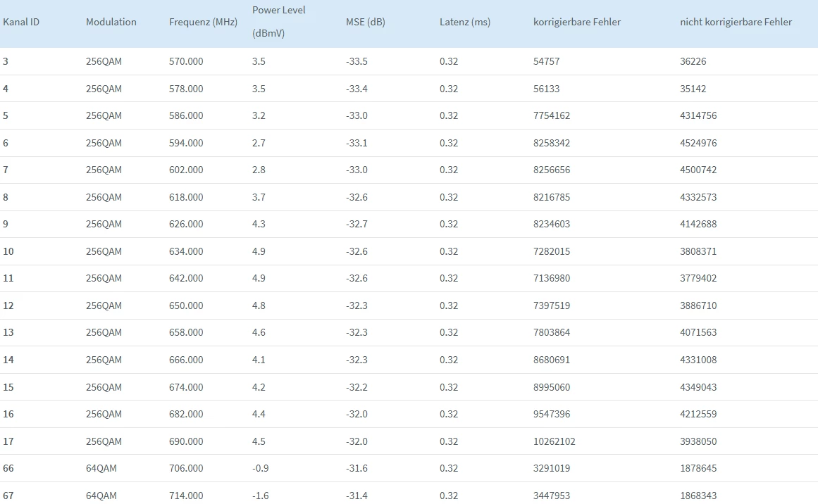This screenshot has width=818, height=504.
Task: Click frequency 690.000 in channel 17 row
Action: (x=186, y=441)
